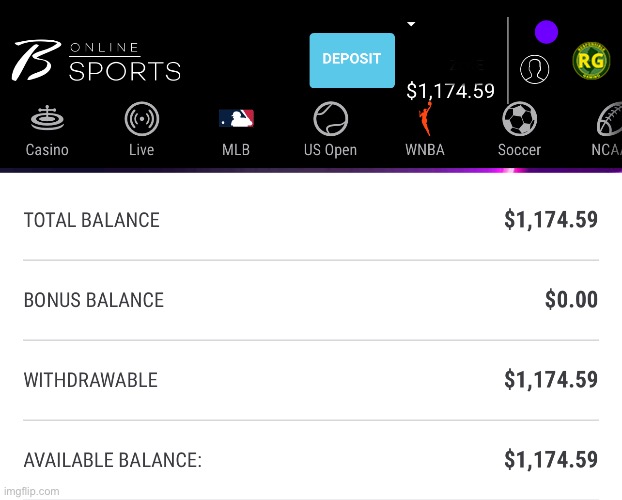Select the Live betting icon

tap(141, 120)
